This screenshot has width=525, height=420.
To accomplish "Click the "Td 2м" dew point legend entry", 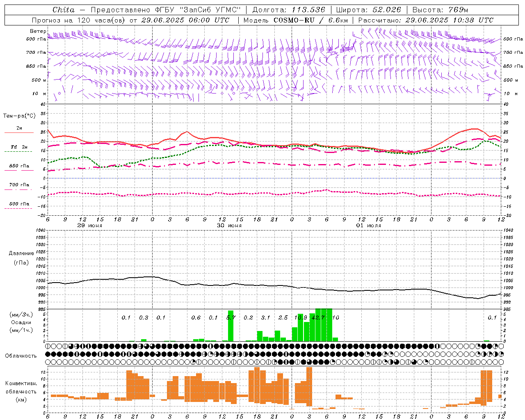I will (x=19, y=146).
